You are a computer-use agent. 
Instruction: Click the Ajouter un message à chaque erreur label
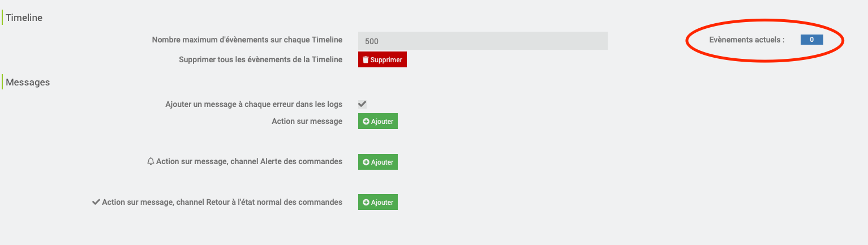coord(253,104)
